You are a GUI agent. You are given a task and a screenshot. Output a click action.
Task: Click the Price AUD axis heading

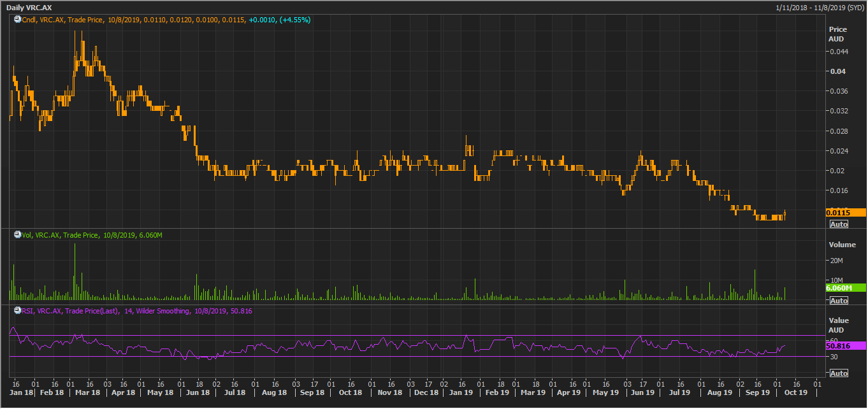point(837,34)
